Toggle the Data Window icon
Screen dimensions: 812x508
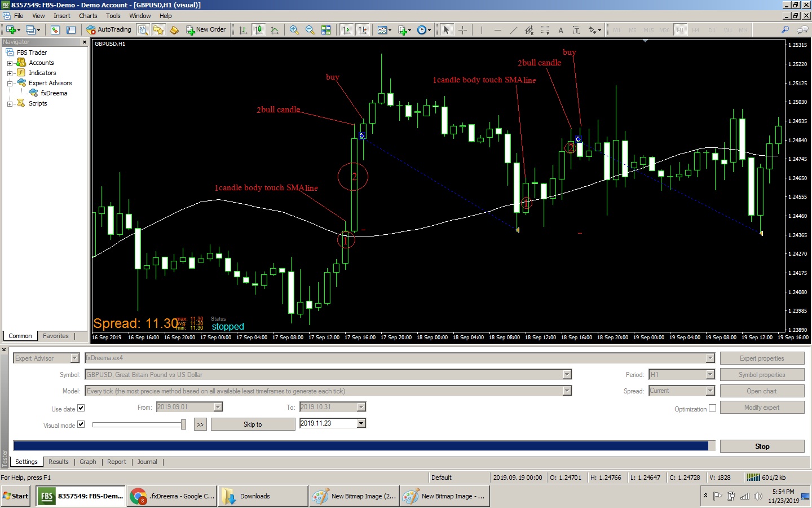point(71,30)
